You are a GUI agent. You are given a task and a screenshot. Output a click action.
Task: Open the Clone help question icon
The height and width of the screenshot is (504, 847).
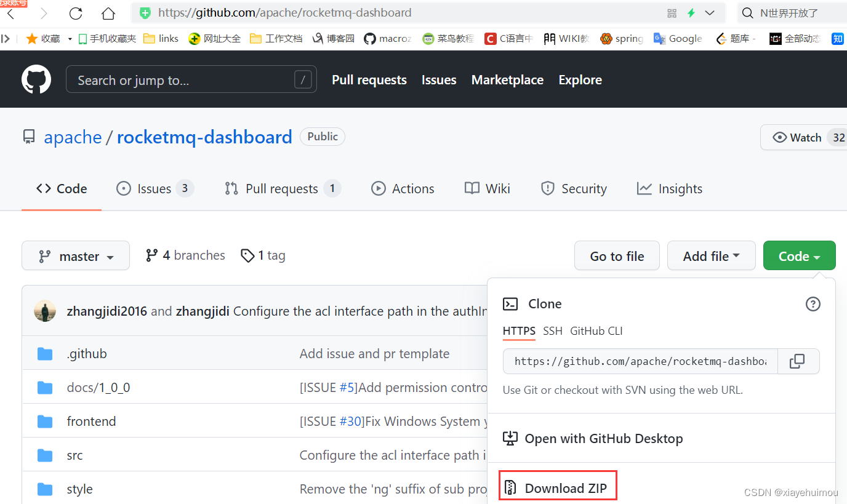point(813,303)
